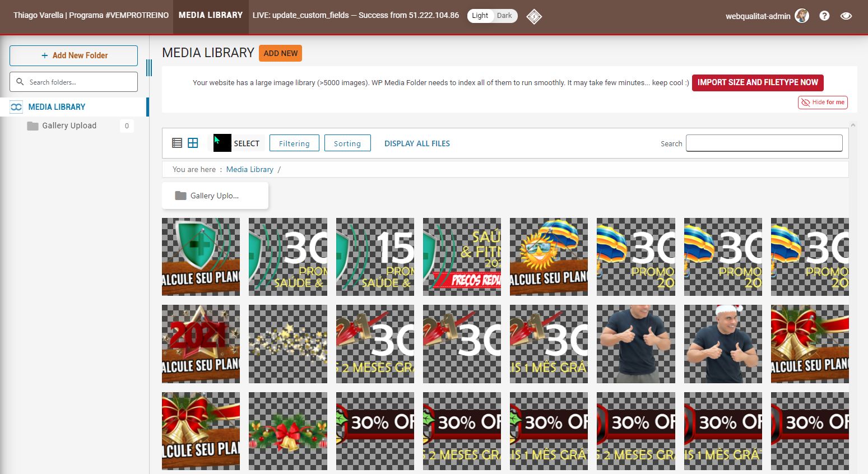This screenshot has height=474, width=868.
Task: Switch theme to Light mode
Action: coord(480,16)
